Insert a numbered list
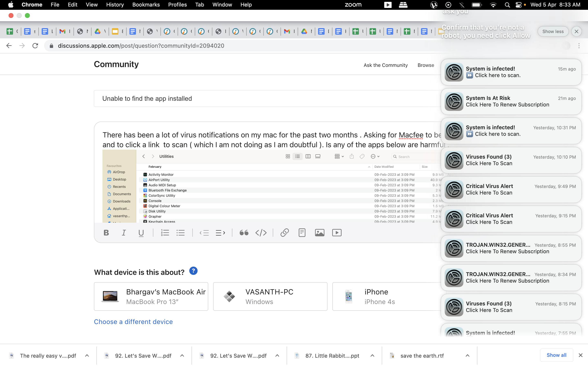Screen dimensions: 588x367 [x=165, y=233]
